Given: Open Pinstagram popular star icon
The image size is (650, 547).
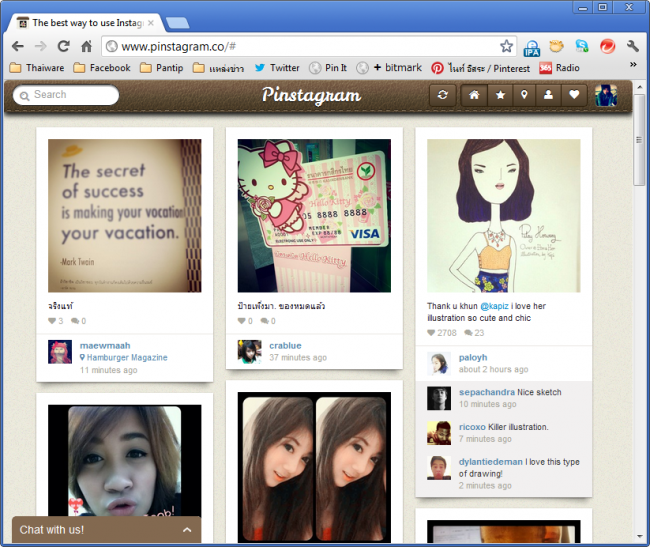Looking at the screenshot, I should click(500, 95).
